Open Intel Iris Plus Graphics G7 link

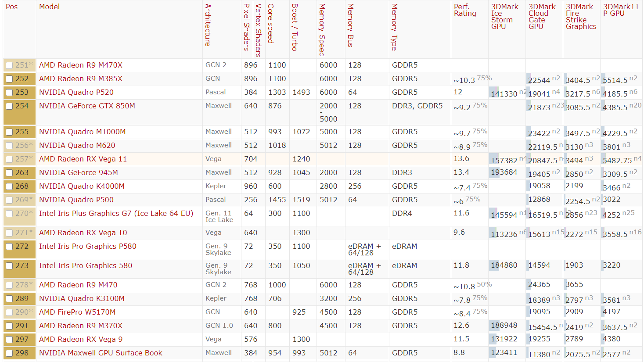(x=116, y=214)
